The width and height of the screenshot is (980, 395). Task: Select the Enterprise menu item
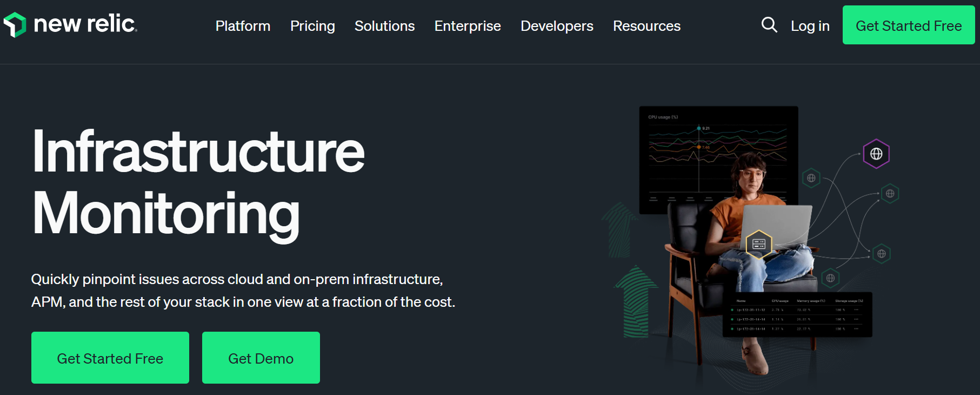tap(468, 26)
